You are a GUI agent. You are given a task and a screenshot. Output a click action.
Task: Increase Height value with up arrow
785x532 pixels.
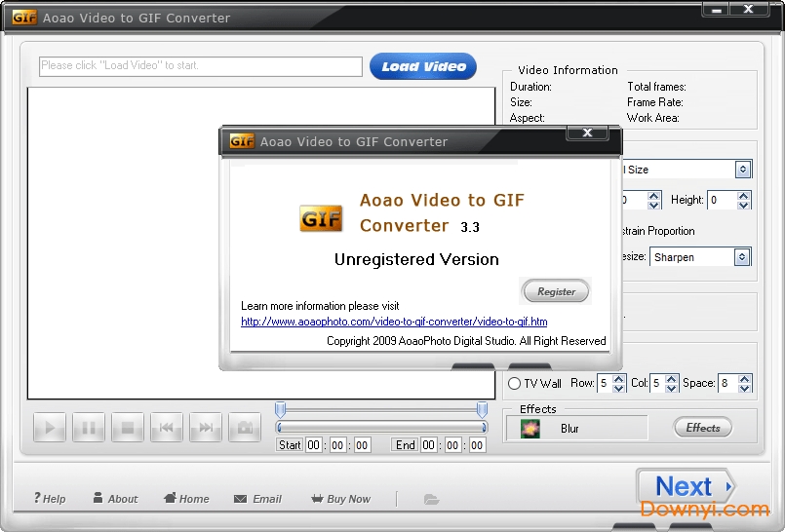pos(743,196)
